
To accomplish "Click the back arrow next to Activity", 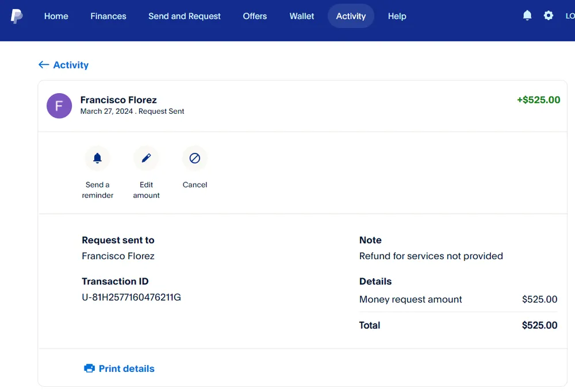I will click(x=44, y=65).
